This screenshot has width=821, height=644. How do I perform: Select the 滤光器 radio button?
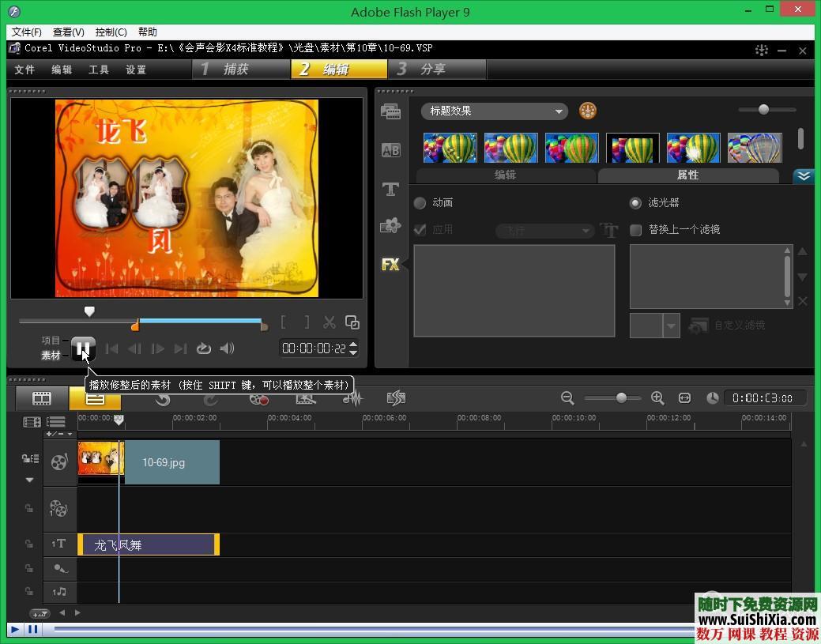[x=635, y=203]
